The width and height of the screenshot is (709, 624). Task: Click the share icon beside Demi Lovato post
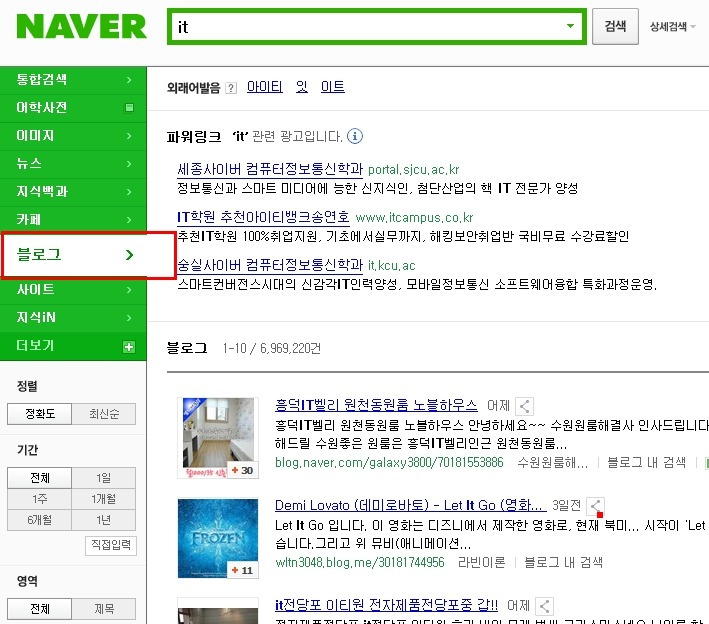pos(596,506)
